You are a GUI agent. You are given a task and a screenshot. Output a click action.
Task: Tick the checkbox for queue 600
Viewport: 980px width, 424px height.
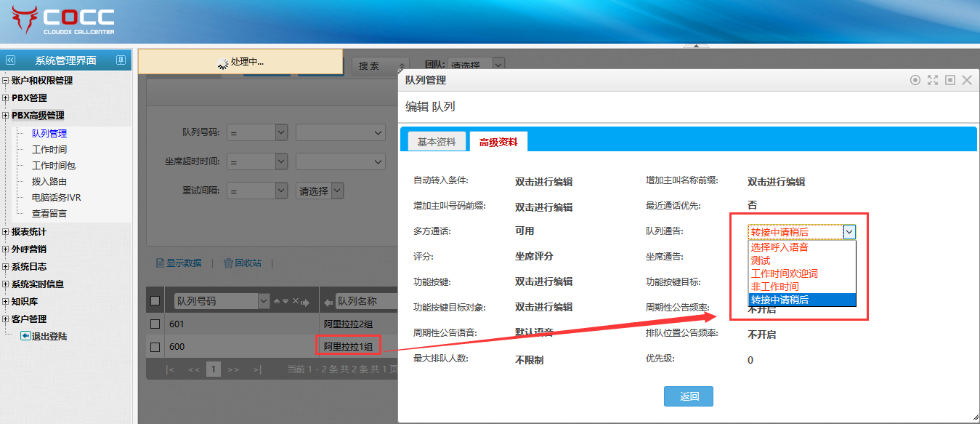pos(155,347)
